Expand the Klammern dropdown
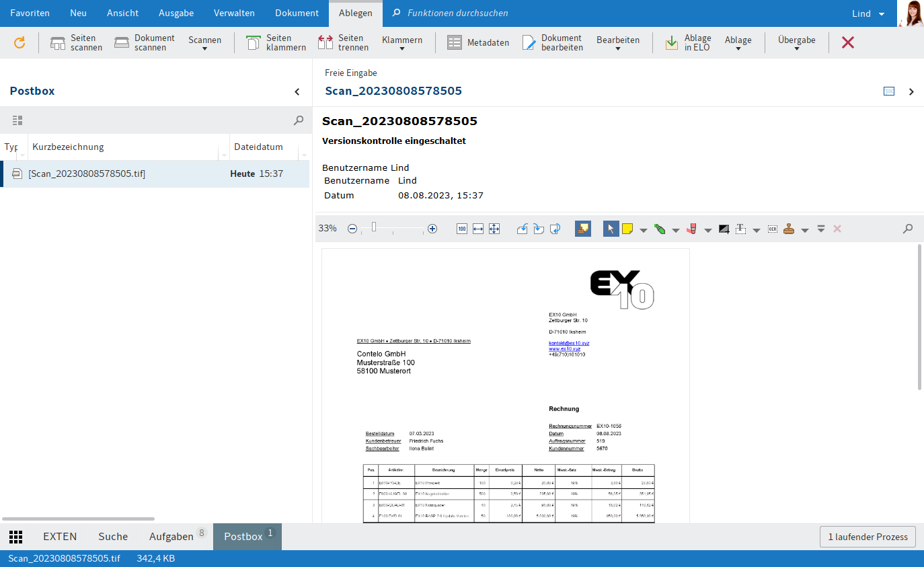 click(x=401, y=43)
